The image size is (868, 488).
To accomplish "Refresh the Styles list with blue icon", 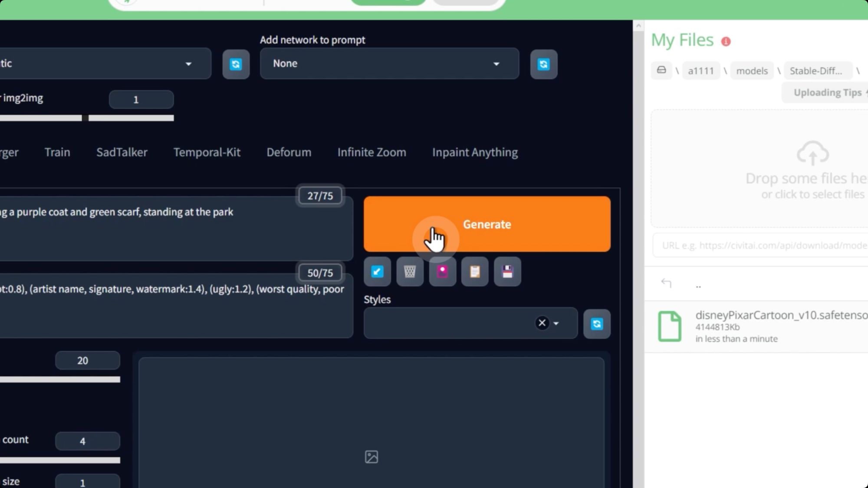I will [597, 324].
